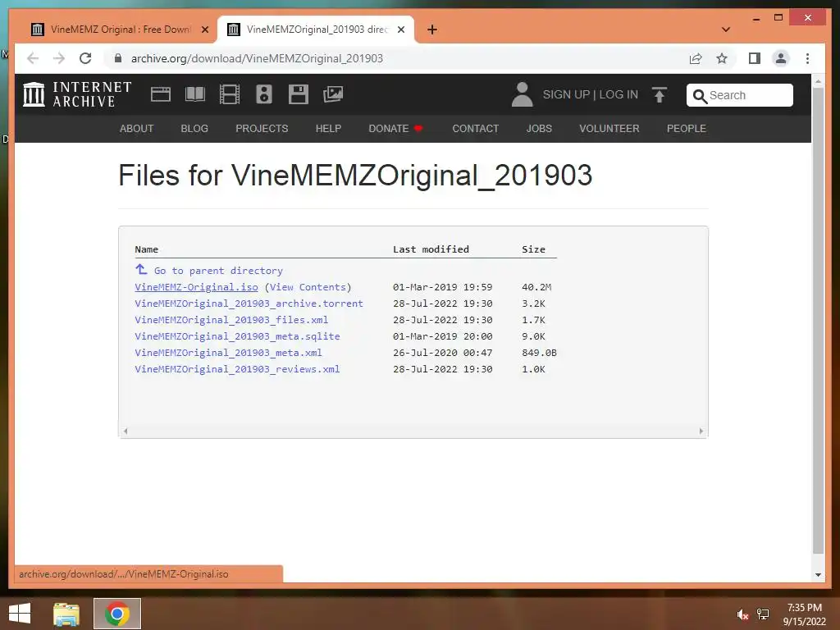This screenshot has height=630, width=840.
Task: Open VineMEMZOriginal_201903_meta.xml
Action: point(228,353)
